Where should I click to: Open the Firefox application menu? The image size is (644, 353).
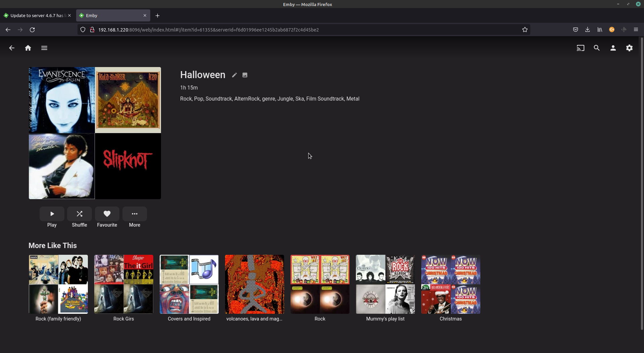pos(636,30)
